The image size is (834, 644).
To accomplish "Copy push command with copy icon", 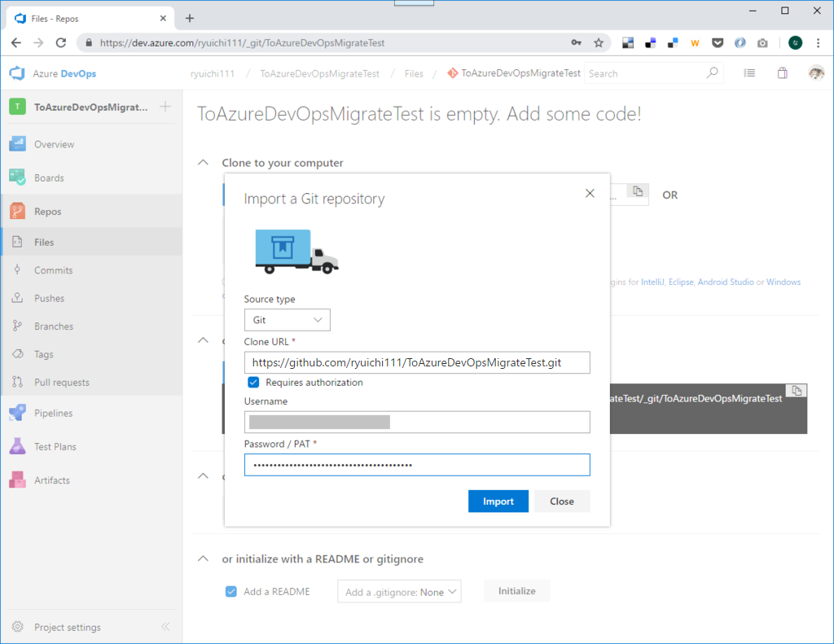I will pyautogui.click(x=797, y=391).
